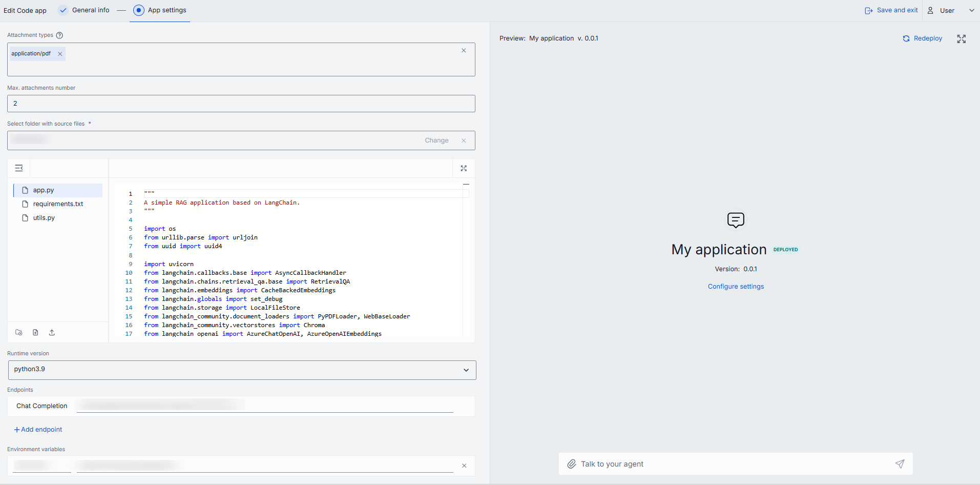980x485 pixels.
Task: Delete the environment variable row
Action: (x=464, y=466)
